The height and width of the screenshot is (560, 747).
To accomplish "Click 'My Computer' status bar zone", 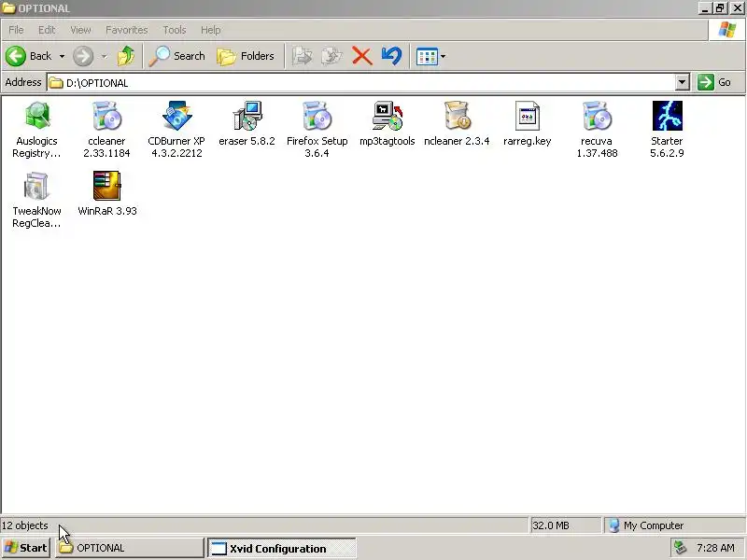I will (x=674, y=525).
